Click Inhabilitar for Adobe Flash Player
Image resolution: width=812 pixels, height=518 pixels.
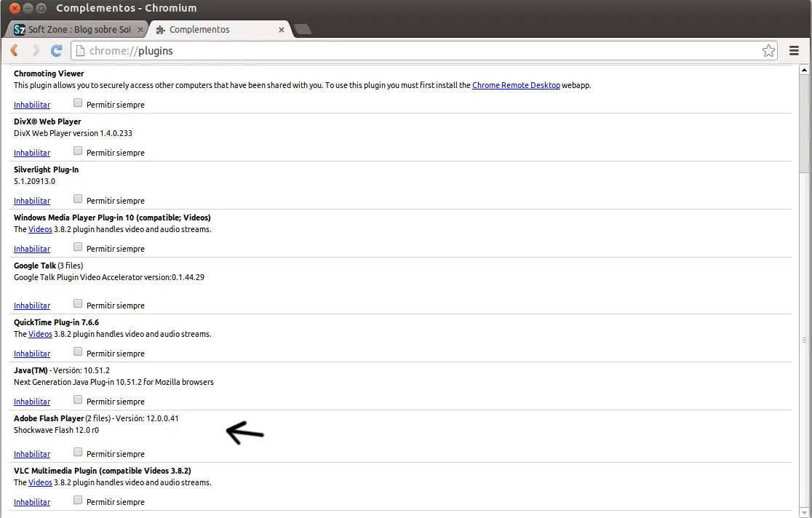[x=32, y=454]
